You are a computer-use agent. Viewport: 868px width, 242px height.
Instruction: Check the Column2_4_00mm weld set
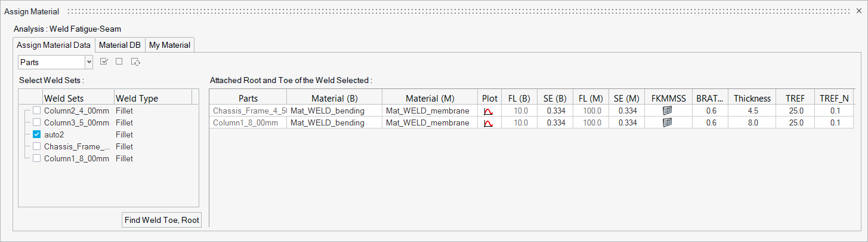pyautogui.click(x=37, y=111)
